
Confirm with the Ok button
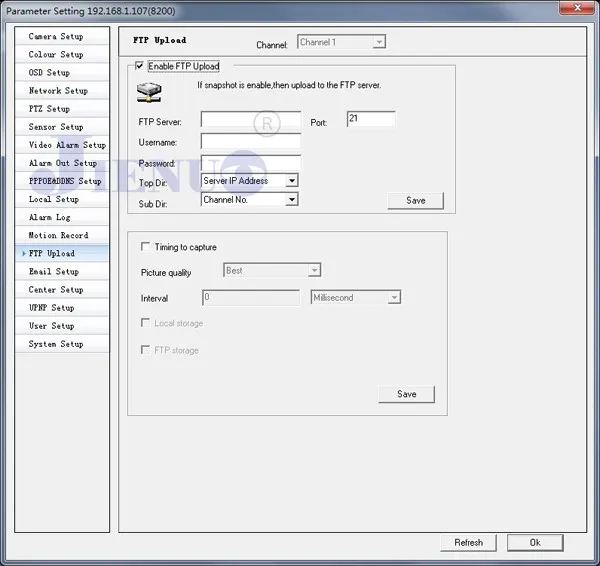pos(535,543)
